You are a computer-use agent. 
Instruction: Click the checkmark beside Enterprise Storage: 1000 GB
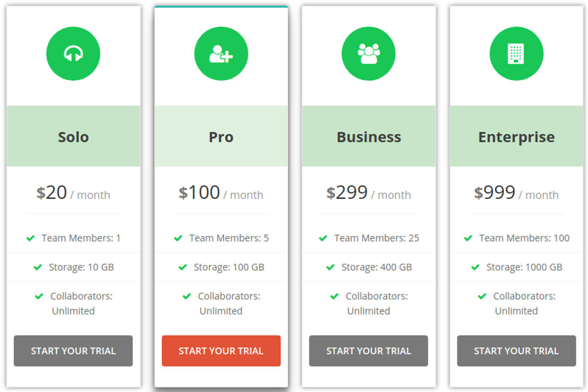(x=475, y=267)
